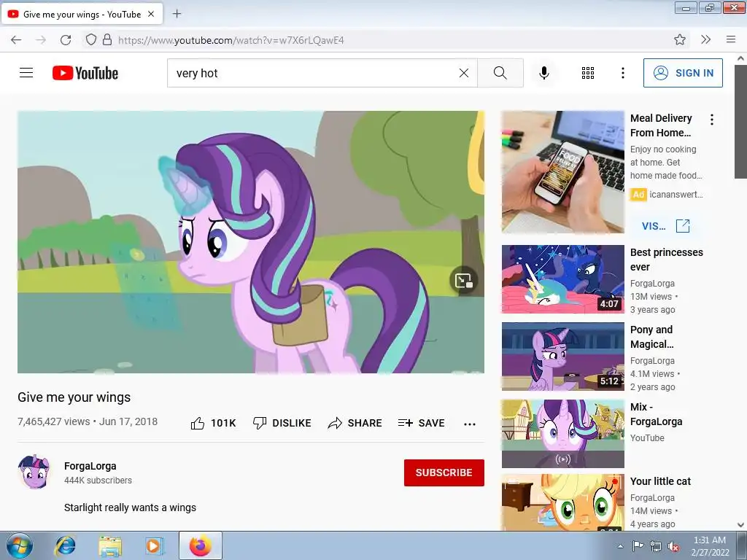Share the video

click(x=355, y=423)
